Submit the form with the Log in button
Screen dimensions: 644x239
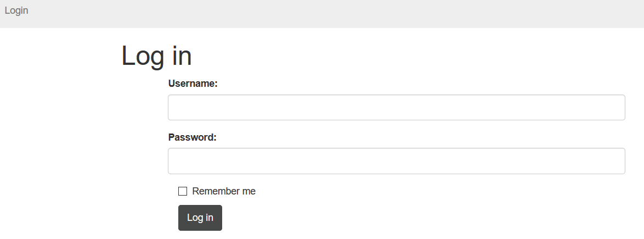point(200,218)
